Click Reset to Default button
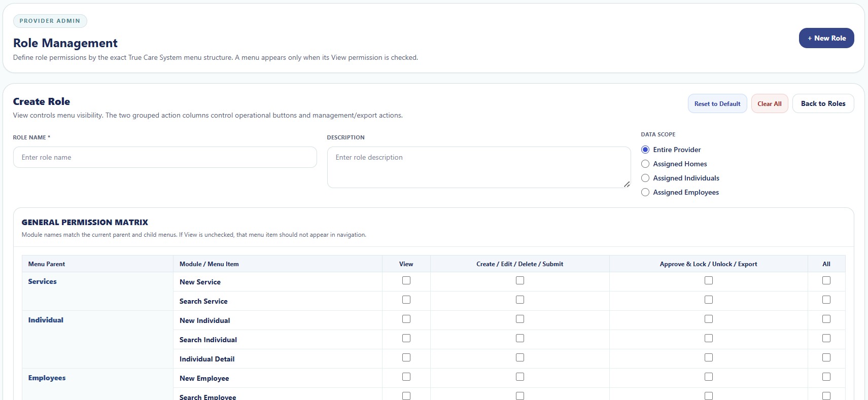Viewport: 868px width, 400px height. (717, 103)
